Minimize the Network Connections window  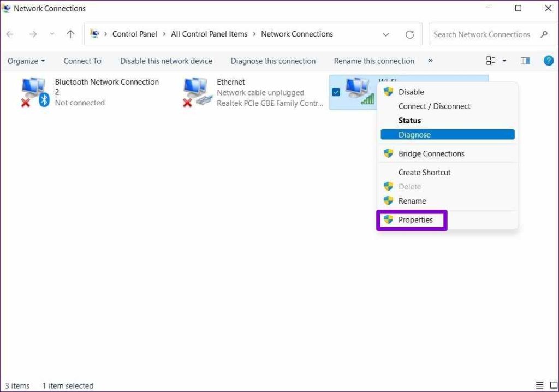489,8
